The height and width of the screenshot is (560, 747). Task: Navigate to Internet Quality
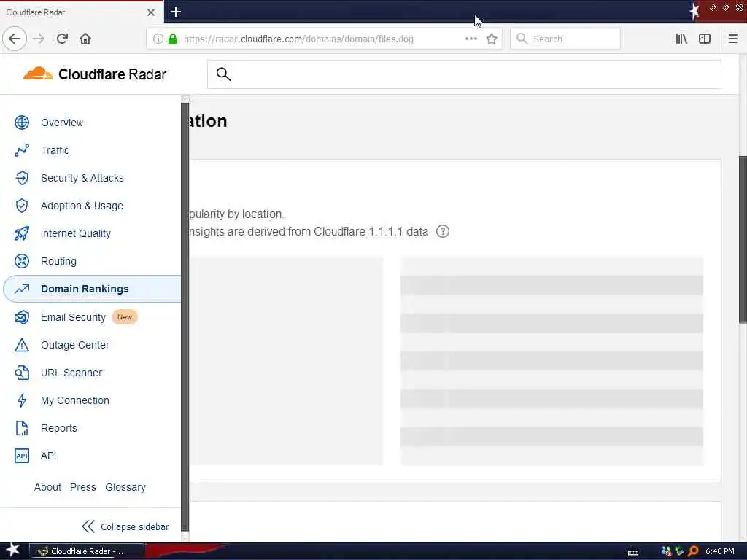pos(76,233)
